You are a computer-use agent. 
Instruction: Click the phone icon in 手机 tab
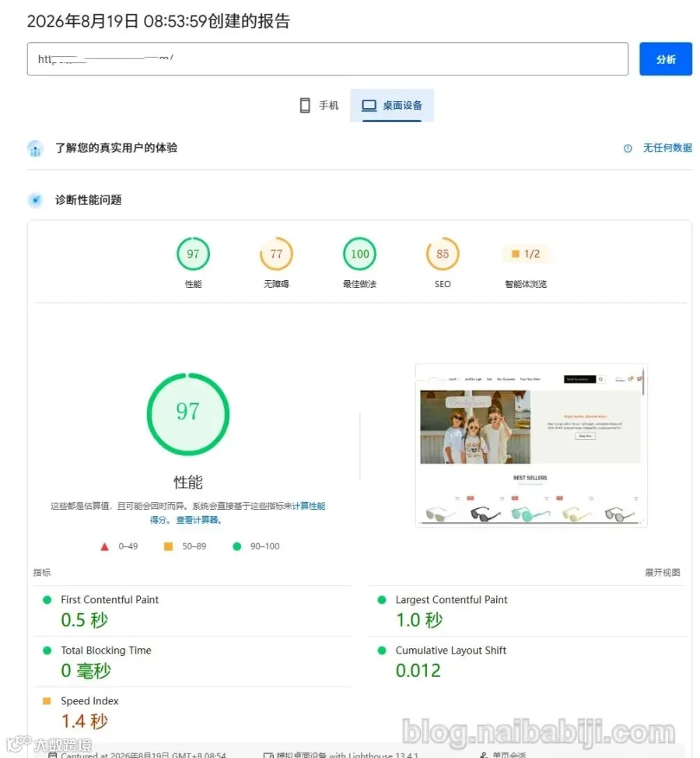[x=305, y=105]
